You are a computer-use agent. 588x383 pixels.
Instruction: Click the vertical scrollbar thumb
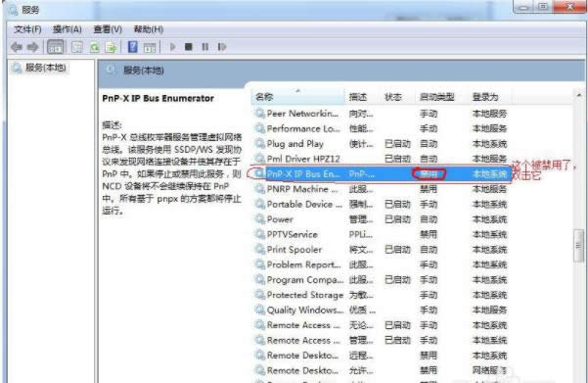578,246
